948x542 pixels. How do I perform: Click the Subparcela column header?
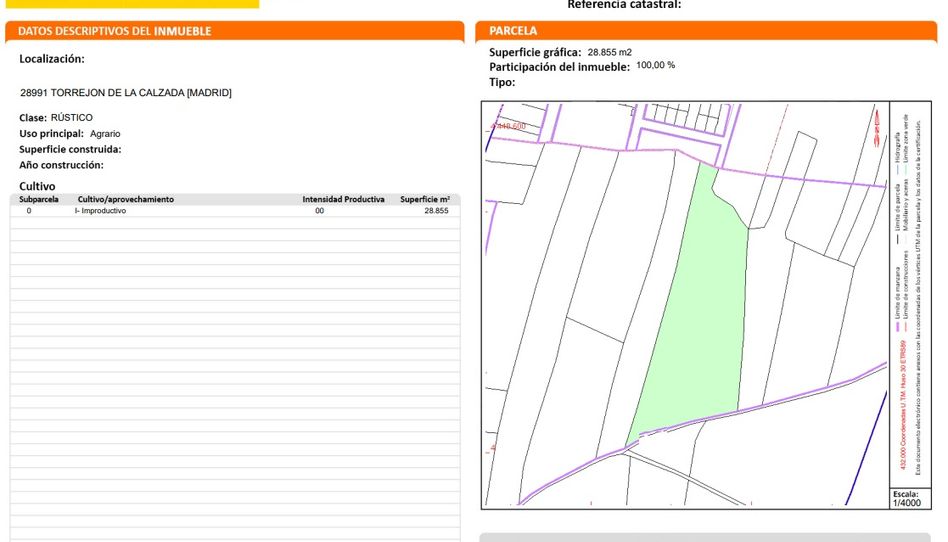tap(39, 199)
